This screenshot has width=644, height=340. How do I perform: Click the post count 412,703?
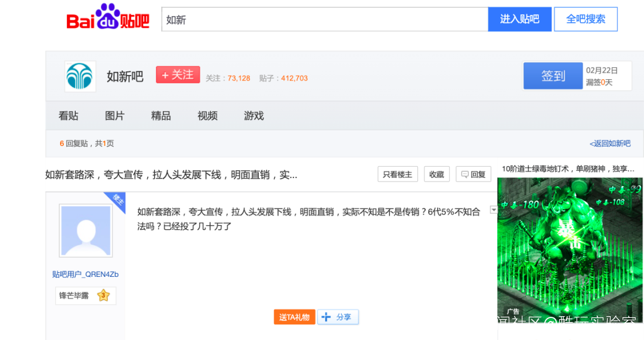pos(294,79)
